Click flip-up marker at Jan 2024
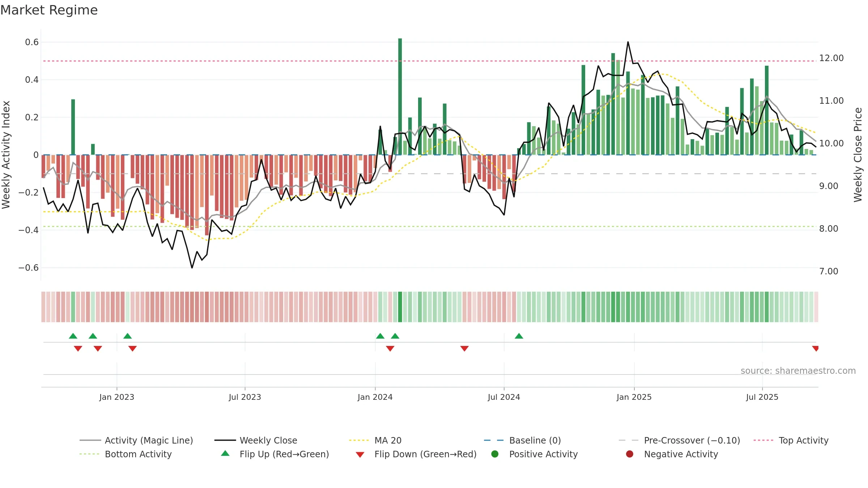Viewport: 868px width, 488px height. tap(380, 336)
